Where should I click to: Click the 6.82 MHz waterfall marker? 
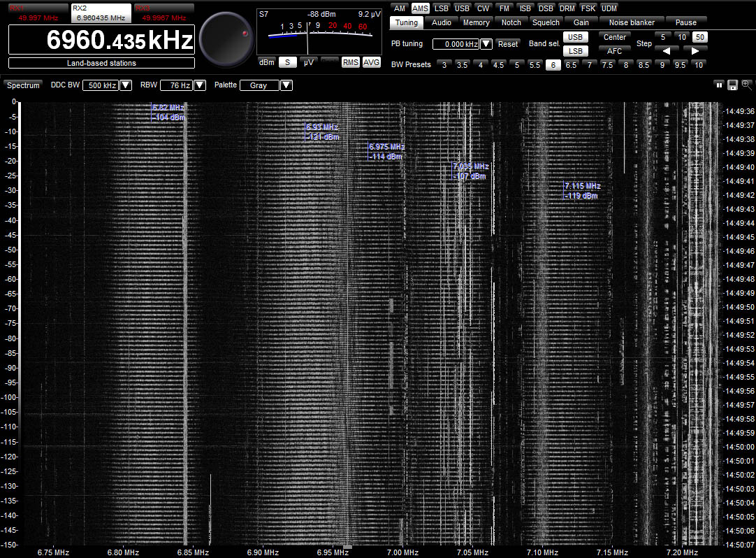168,113
